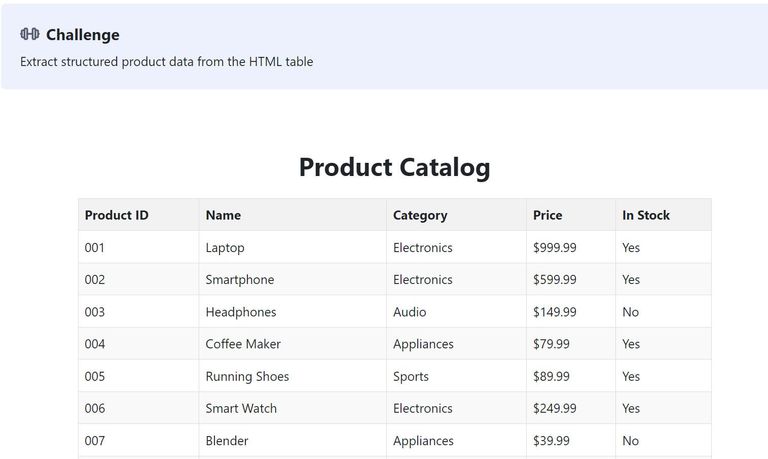Click the Challenge heading text

(x=82, y=35)
